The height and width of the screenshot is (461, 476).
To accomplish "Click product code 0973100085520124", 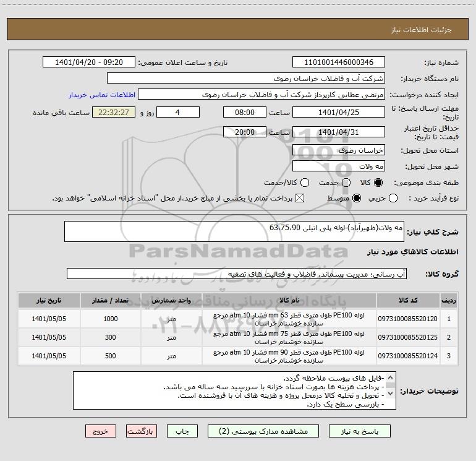I will [x=408, y=356].
